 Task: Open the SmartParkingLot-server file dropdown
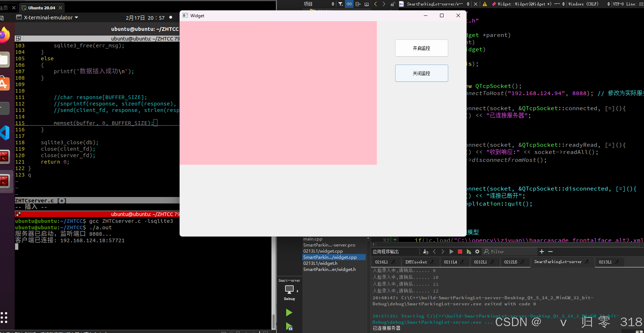pyautogui.click(x=435, y=4)
